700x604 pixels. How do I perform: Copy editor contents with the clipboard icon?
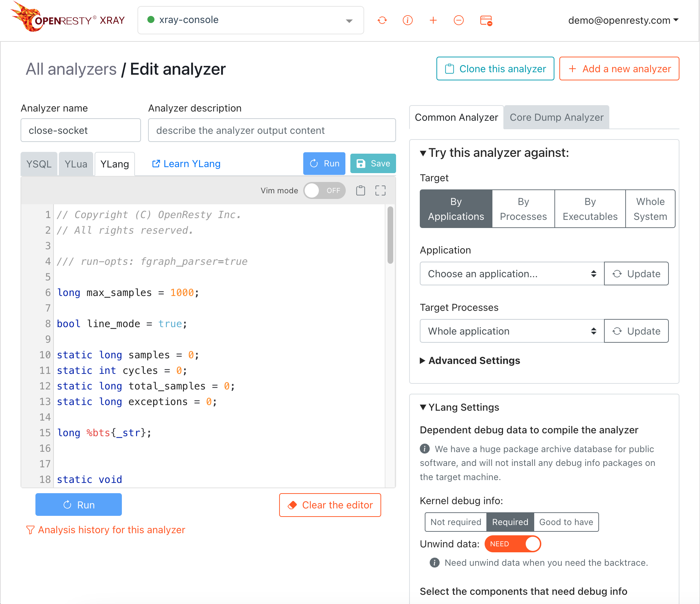point(361,190)
